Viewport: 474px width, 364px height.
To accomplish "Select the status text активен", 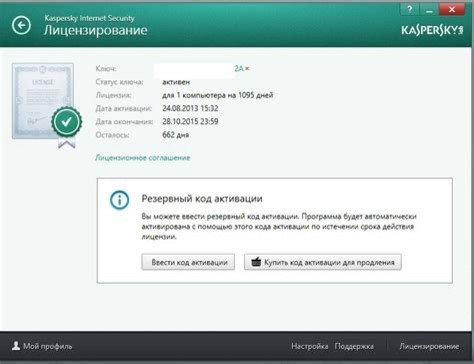I will (176, 82).
